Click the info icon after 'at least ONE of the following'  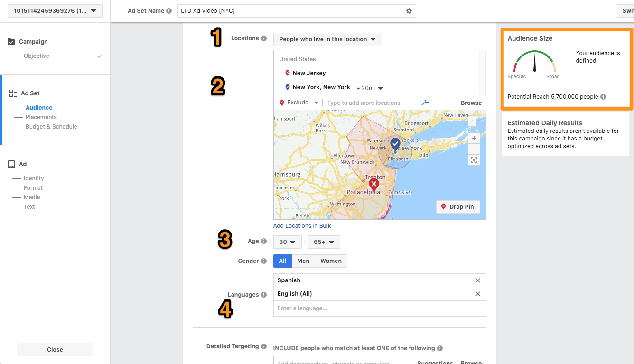440,348
